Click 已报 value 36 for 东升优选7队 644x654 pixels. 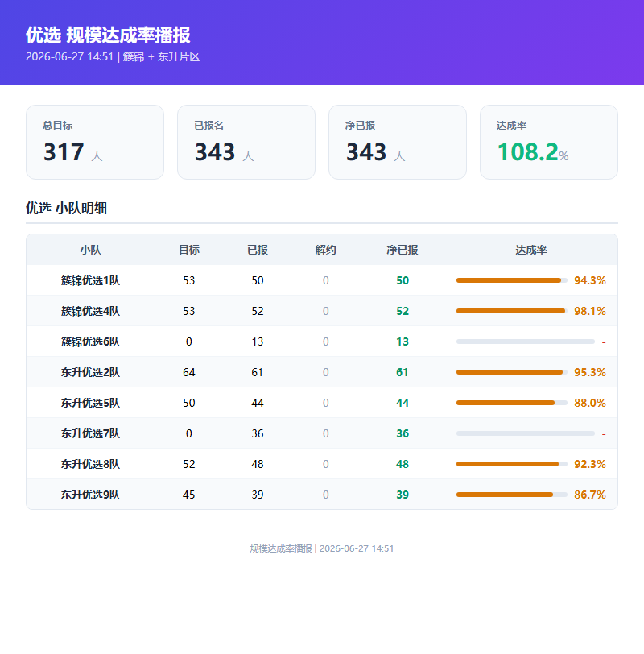(x=257, y=433)
